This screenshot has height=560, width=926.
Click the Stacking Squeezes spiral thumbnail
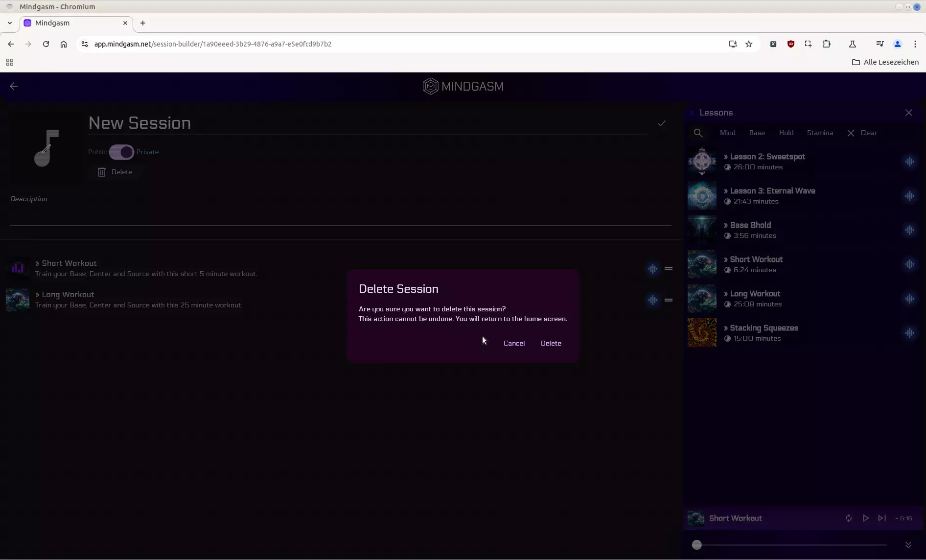(702, 333)
